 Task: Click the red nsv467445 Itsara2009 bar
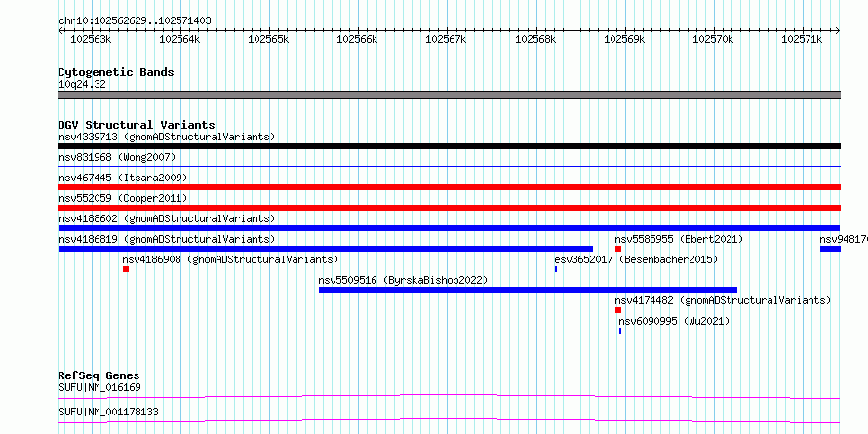449,187
